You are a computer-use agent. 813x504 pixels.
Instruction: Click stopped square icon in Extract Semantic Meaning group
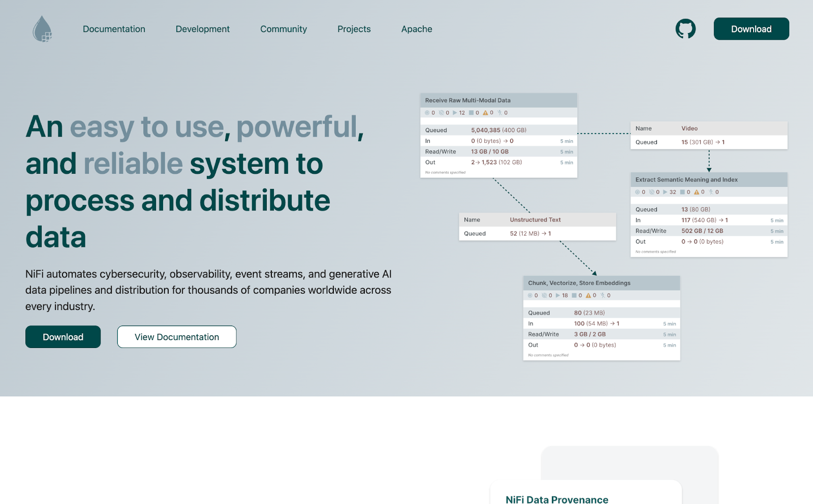pos(682,192)
